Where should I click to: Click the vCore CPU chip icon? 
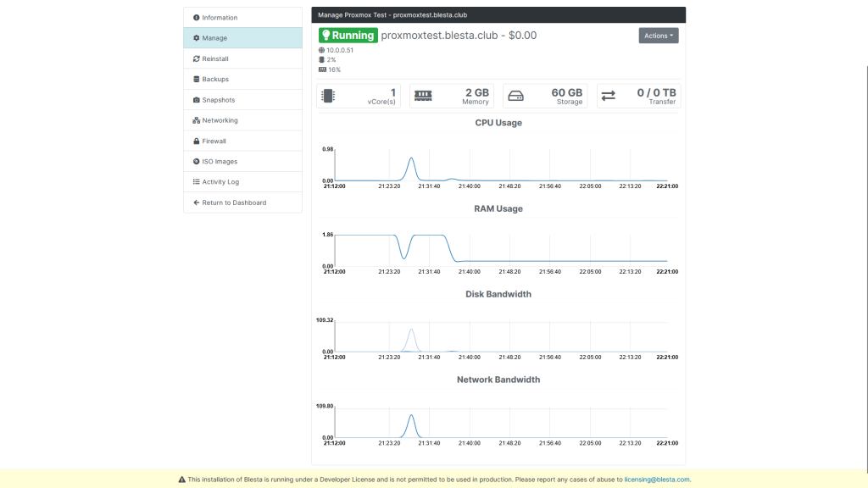tap(328, 97)
